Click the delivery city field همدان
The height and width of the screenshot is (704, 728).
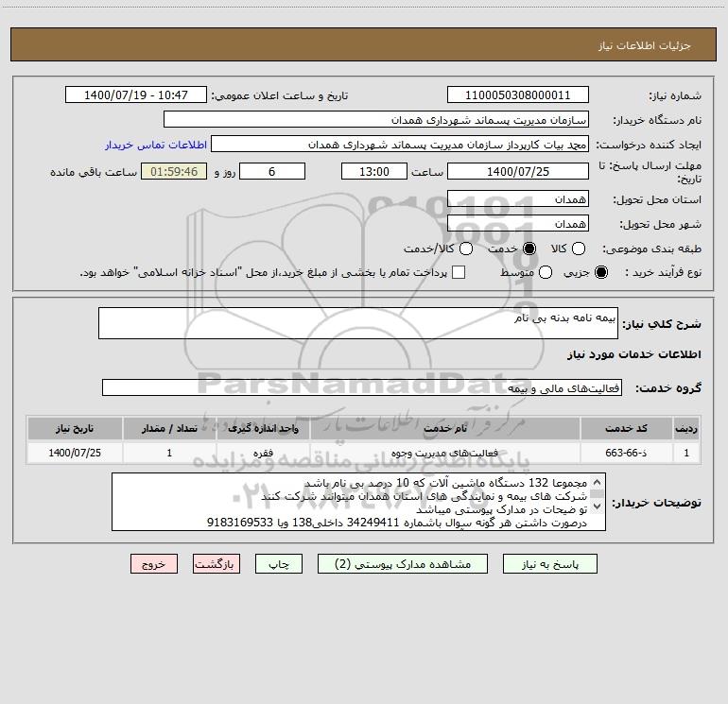click(518, 224)
